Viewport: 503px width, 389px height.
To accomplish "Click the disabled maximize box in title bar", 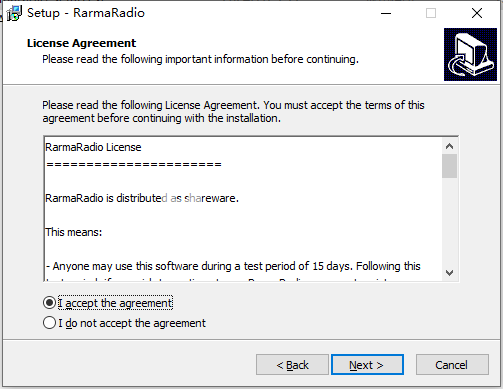I will point(431,13).
